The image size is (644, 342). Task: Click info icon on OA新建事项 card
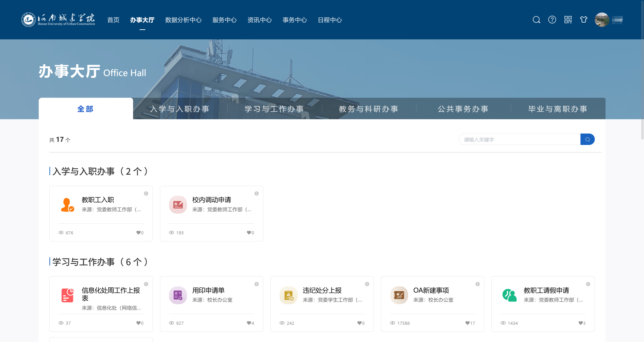coord(478,284)
